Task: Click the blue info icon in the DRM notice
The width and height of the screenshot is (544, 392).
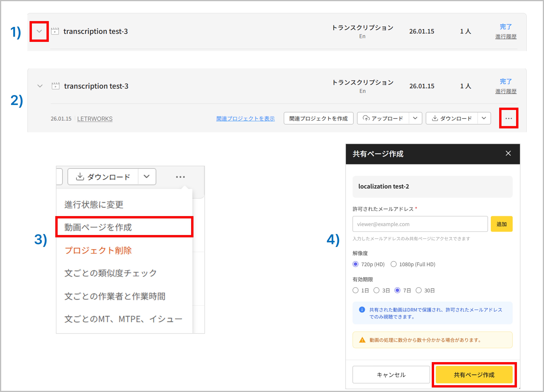Action: 362,310
